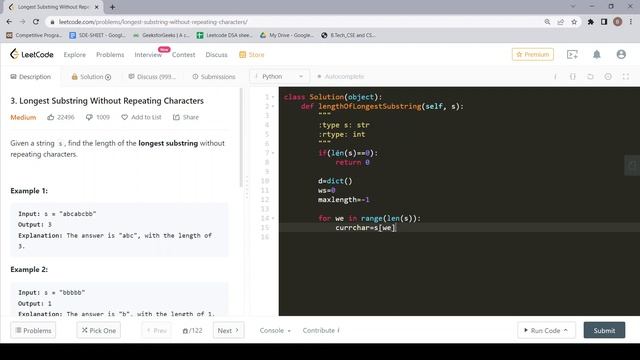This screenshot has width=640, height=360.
Task: Open B.Tech_CSE bookmark
Action: click(x=348, y=36)
